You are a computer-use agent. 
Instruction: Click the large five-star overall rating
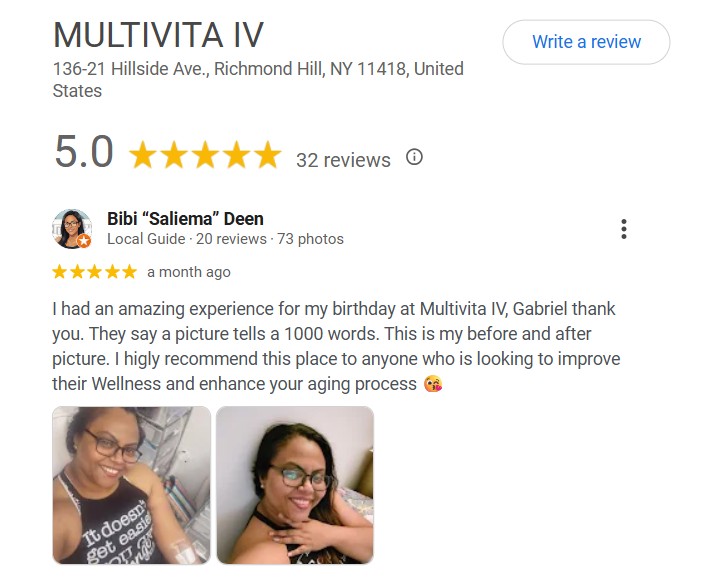tap(205, 155)
